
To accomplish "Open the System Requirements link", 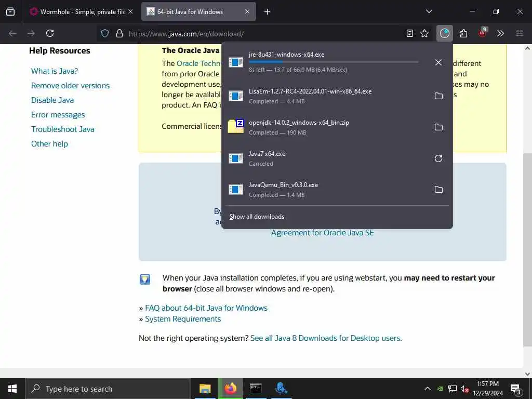I will (x=183, y=319).
